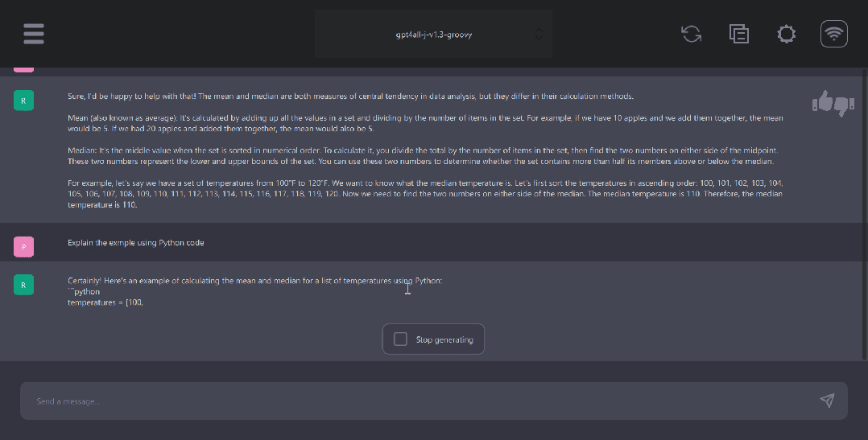
Task: Give the response a thumbs down
Action: coord(843,104)
